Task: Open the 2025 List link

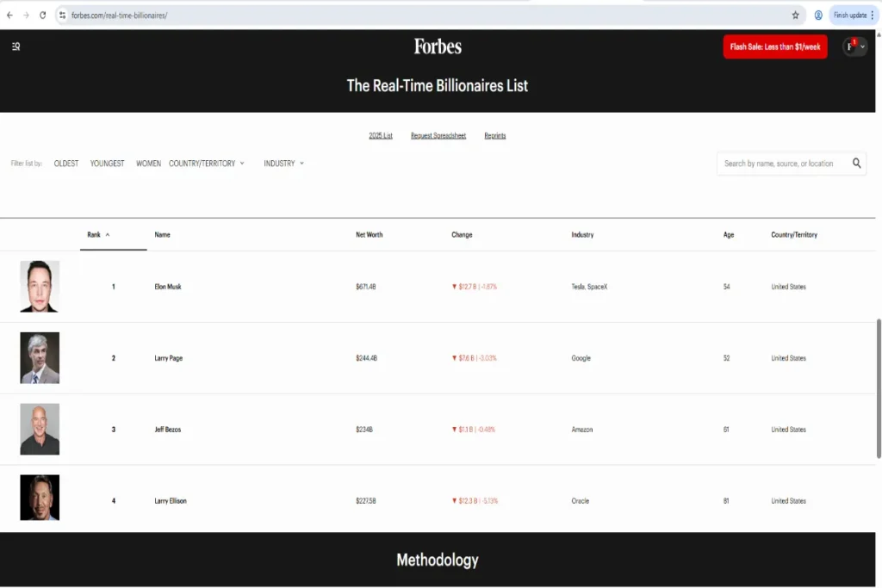Action: (x=381, y=136)
